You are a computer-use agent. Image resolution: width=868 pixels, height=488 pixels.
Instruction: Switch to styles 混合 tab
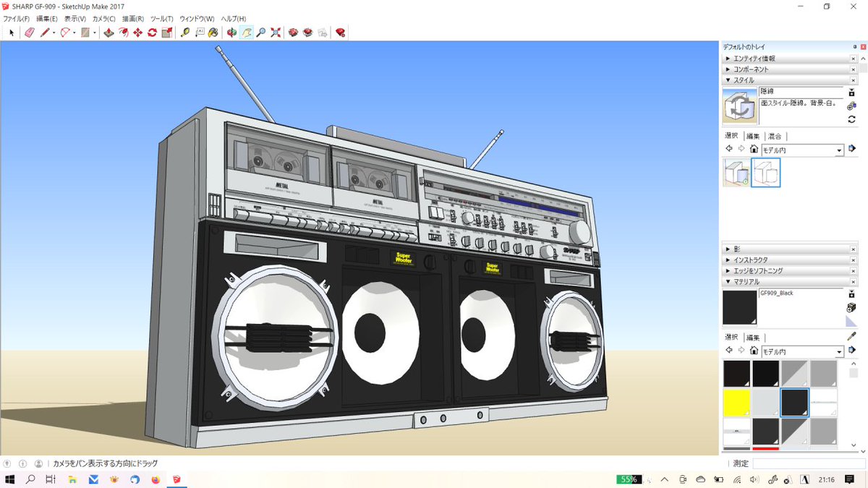(775, 136)
